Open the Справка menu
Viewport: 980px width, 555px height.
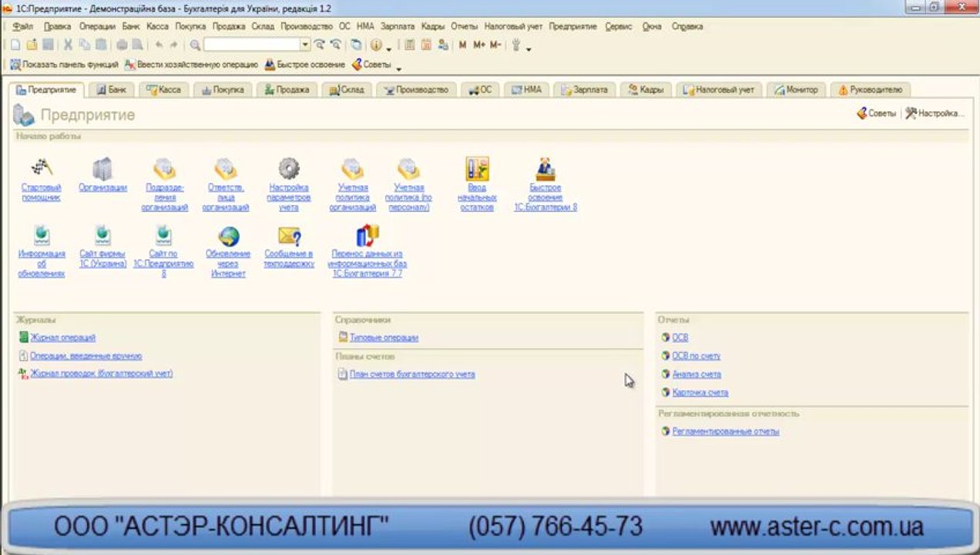(x=687, y=26)
